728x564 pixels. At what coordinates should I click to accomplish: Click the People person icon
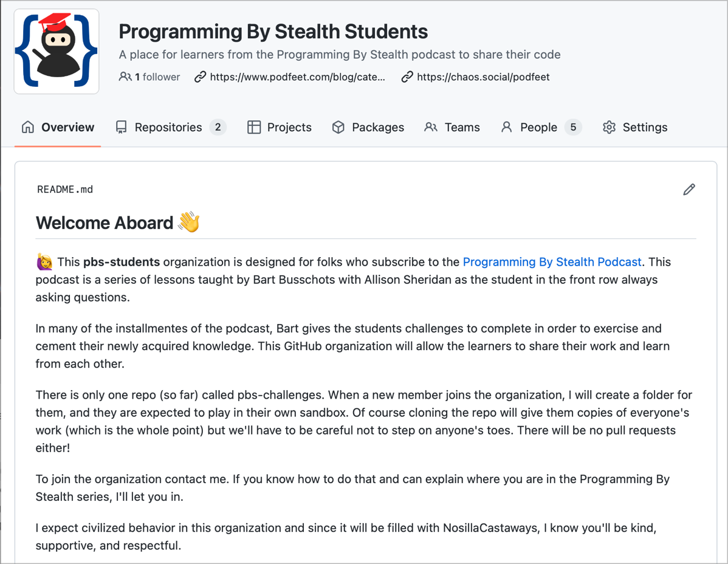pos(507,127)
